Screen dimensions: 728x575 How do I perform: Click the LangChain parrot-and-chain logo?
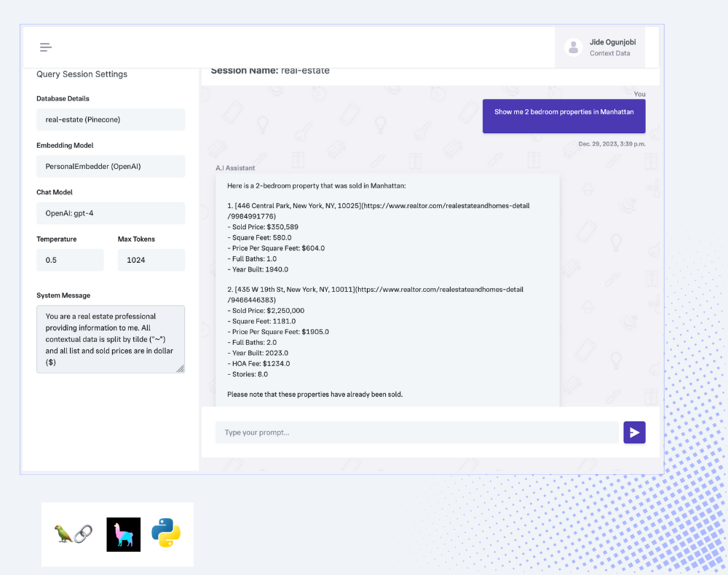74,534
